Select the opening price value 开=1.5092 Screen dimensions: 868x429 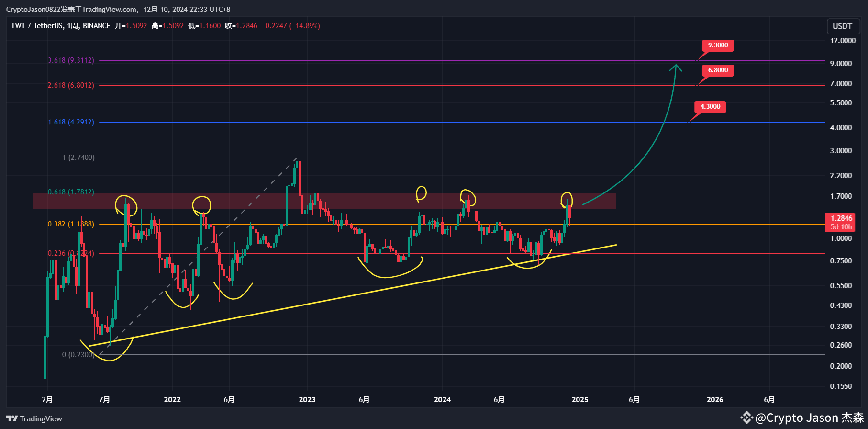[131, 26]
